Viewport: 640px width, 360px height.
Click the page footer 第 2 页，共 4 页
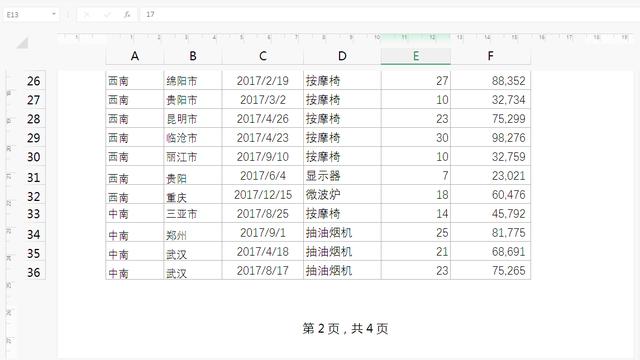click(x=345, y=328)
